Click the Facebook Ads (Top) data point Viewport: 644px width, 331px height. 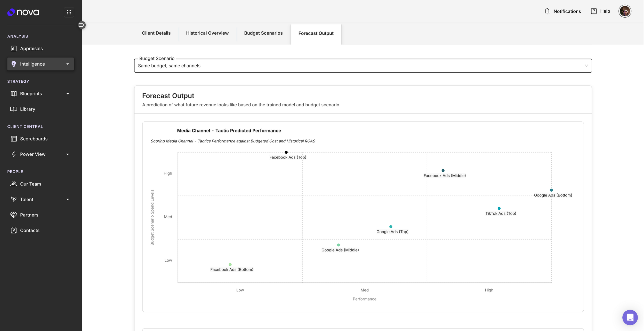(286, 152)
